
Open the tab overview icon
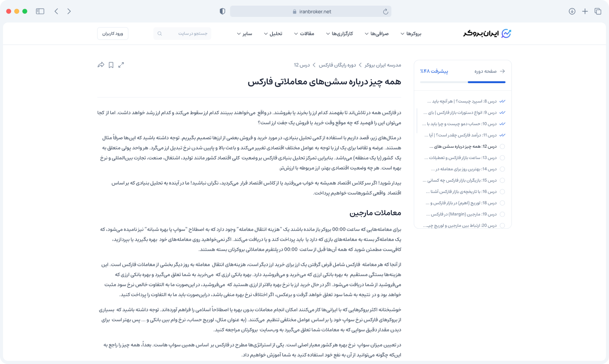pyautogui.click(x=598, y=11)
